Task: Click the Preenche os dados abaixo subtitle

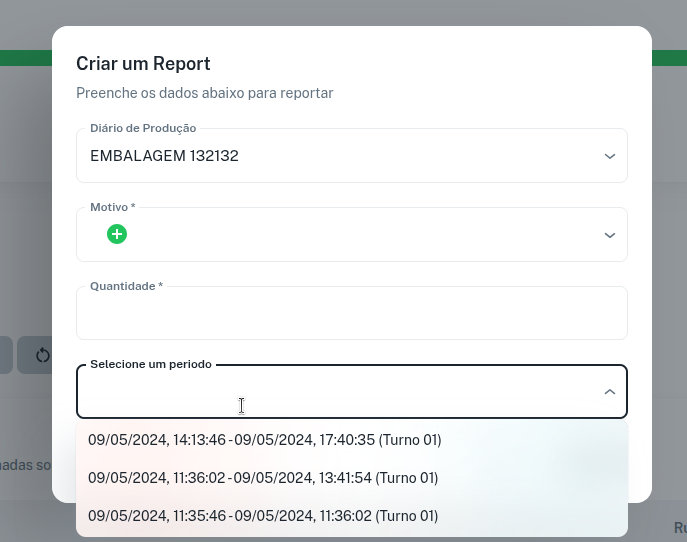Action: (204, 93)
